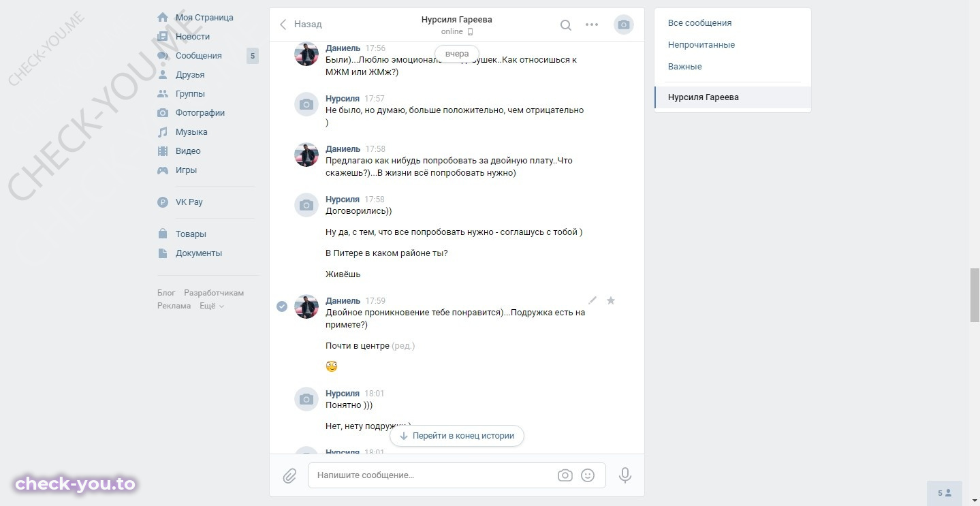Click sender name Нурсиля at 17:57
The image size is (980, 506).
[x=343, y=99]
